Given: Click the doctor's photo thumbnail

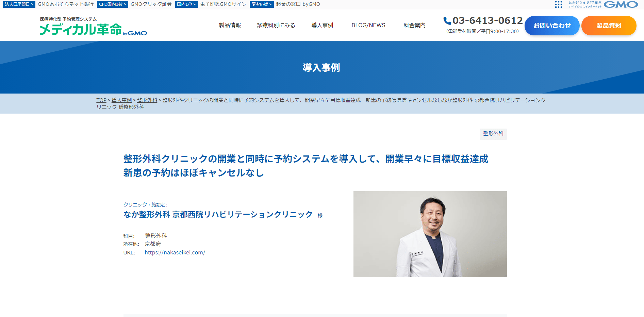Looking at the screenshot, I should (430, 234).
